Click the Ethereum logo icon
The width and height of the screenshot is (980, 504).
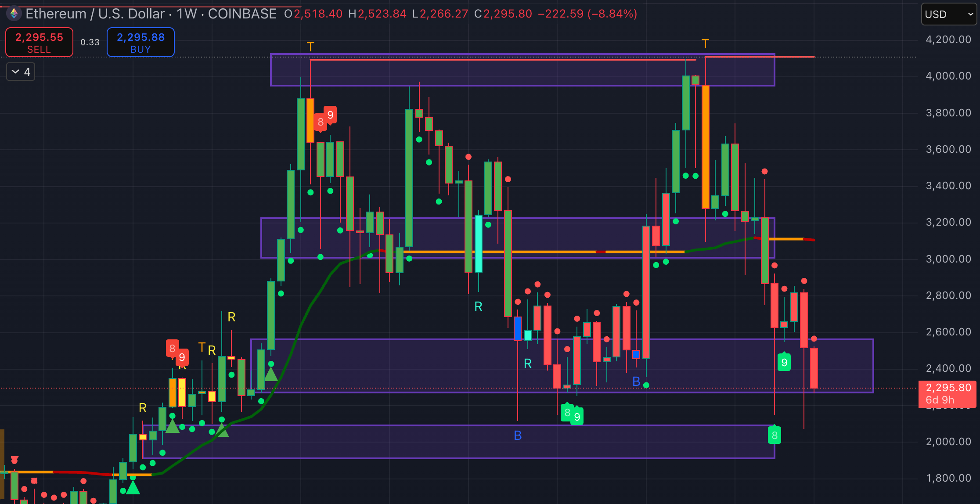pyautogui.click(x=14, y=14)
